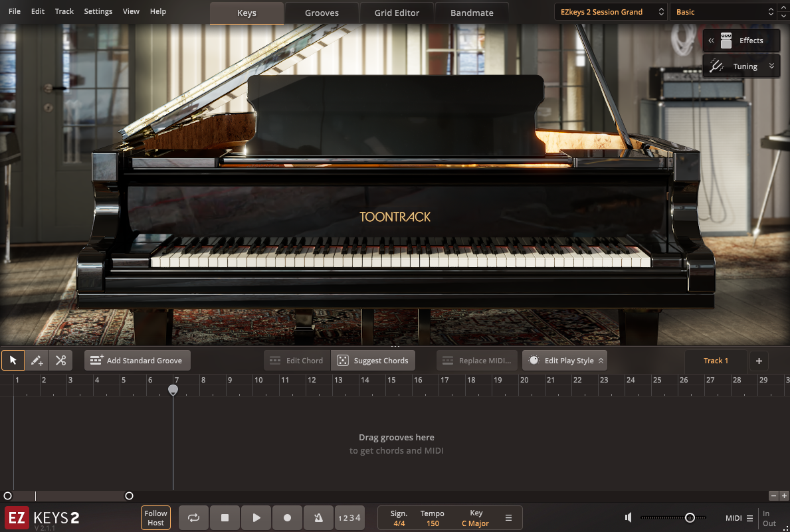The width and height of the screenshot is (790, 532).
Task: Switch to the Bandmate tab
Action: click(x=472, y=13)
